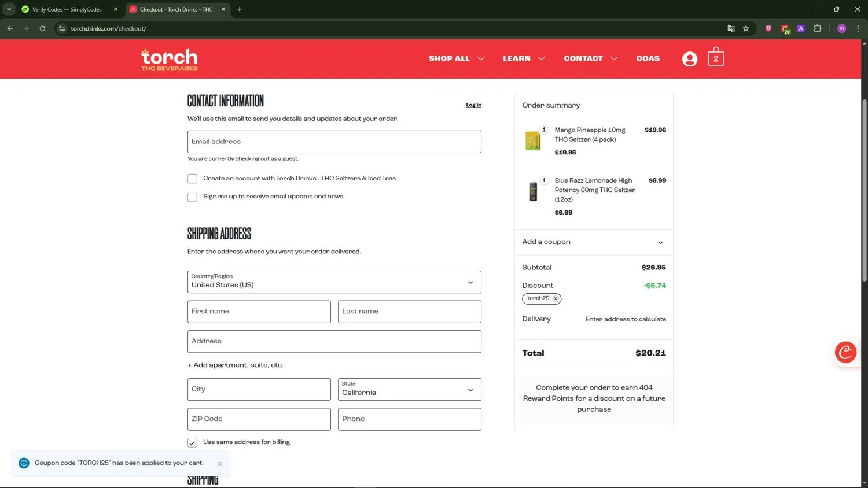The width and height of the screenshot is (868, 488).
Task: Open the user account icon
Action: click(690, 59)
